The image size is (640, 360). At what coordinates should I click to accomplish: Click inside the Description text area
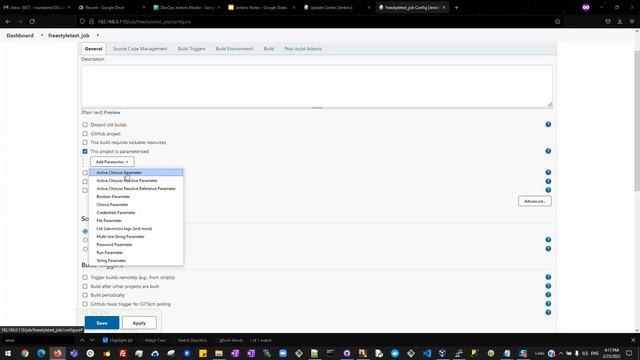tap(317, 87)
